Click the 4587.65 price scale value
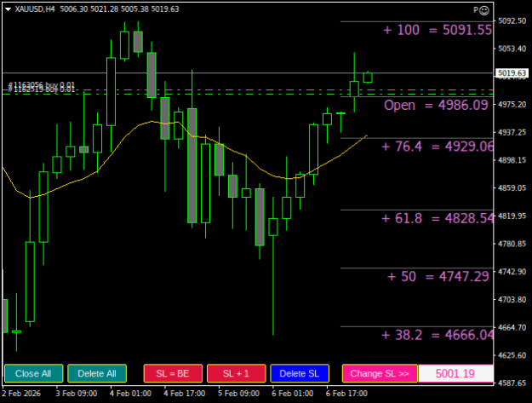Viewport: 532px width, 403px height. point(512,383)
